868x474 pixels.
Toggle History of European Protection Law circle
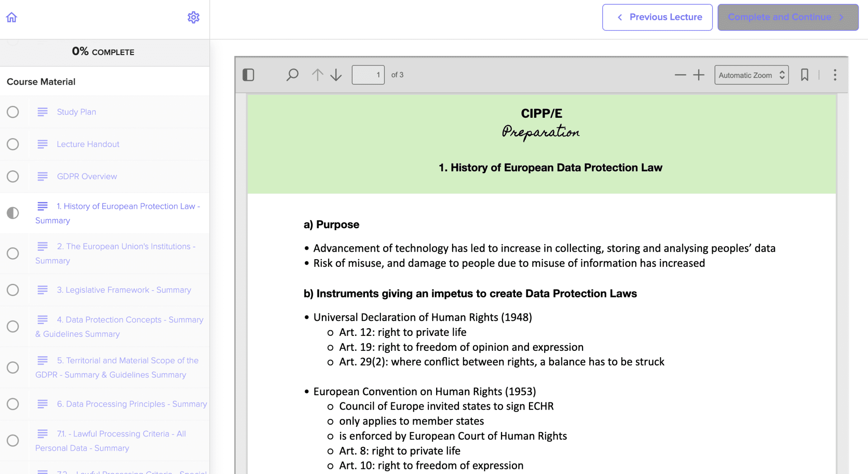point(13,213)
